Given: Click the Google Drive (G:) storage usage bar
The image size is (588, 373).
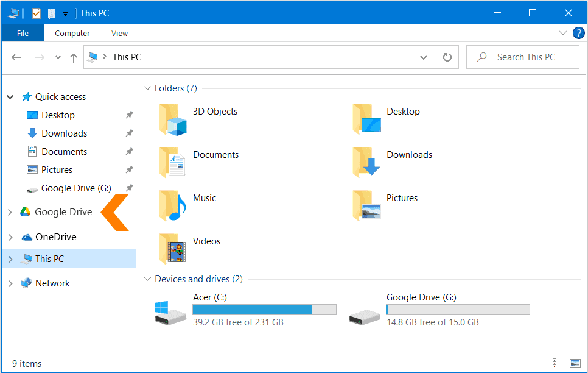Looking at the screenshot, I should pyautogui.click(x=458, y=310).
